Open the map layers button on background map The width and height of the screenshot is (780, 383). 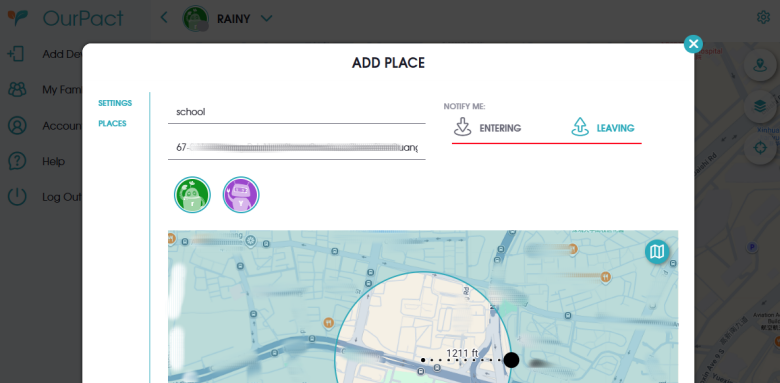pyautogui.click(x=759, y=106)
